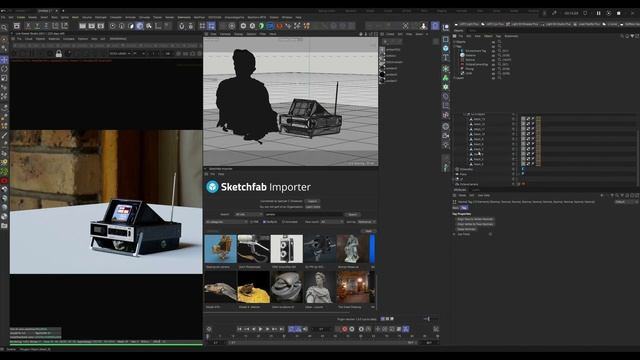The width and height of the screenshot is (640, 360).
Task: Switch to the Basic tab in Attributes
Action: (x=456, y=208)
